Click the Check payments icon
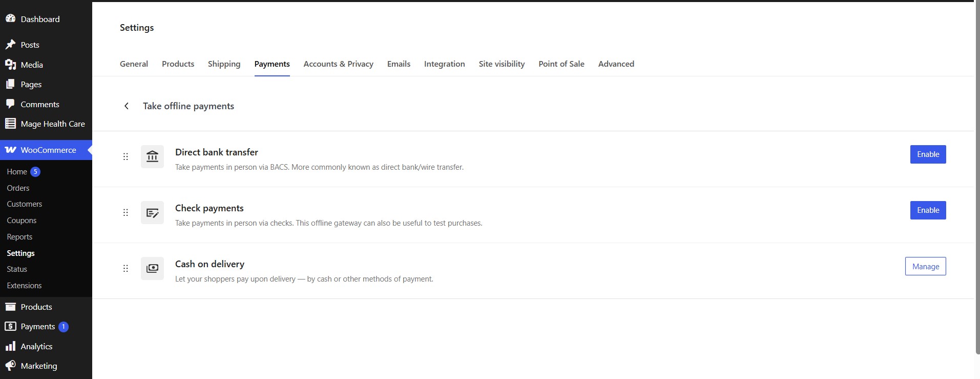Image resolution: width=980 pixels, height=379 pixels. click(152, 212)
